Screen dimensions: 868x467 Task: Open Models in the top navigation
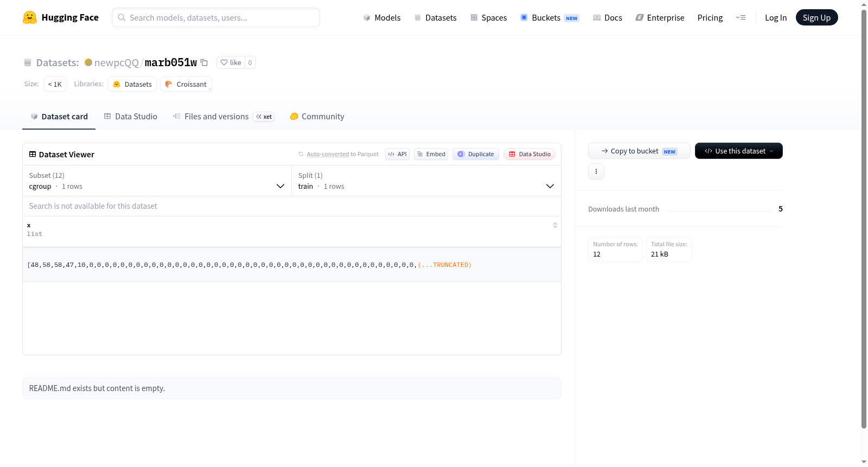382,17
